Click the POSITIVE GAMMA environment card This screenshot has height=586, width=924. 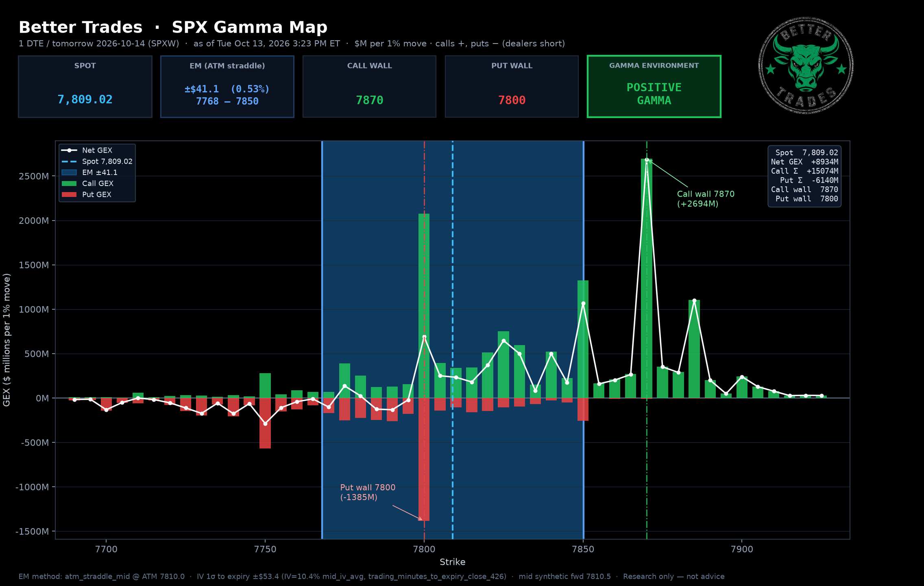654,87
